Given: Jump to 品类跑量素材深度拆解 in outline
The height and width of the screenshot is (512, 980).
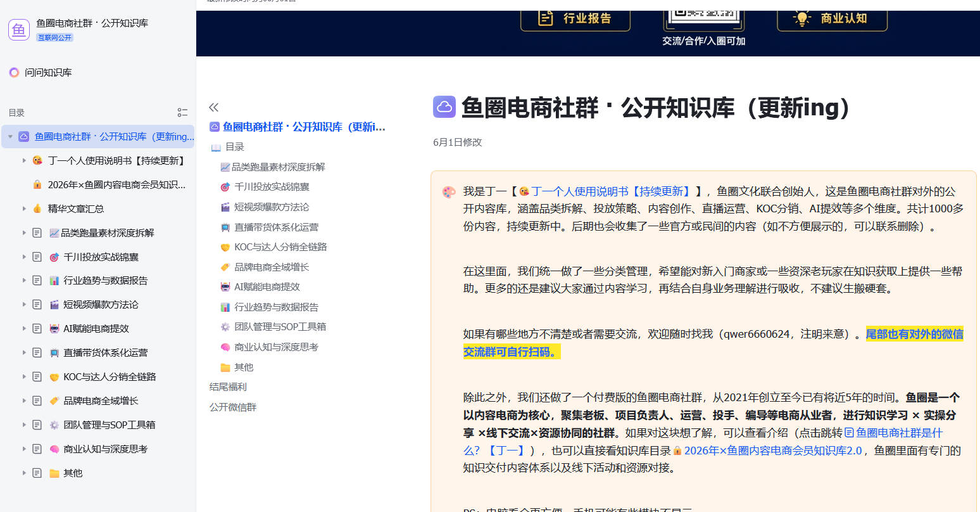Looking at the screenshot, I should (x=279, y=167).
